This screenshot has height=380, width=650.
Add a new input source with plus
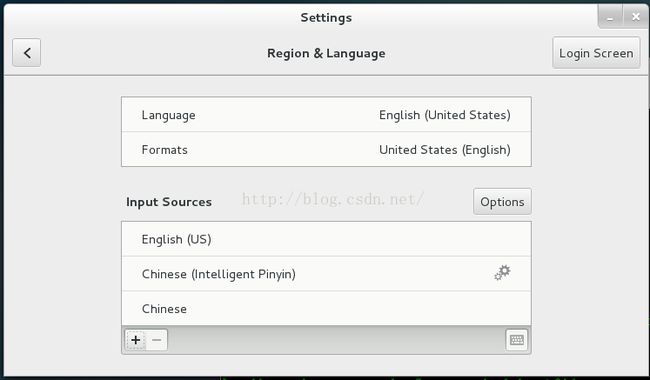[136, 340]
